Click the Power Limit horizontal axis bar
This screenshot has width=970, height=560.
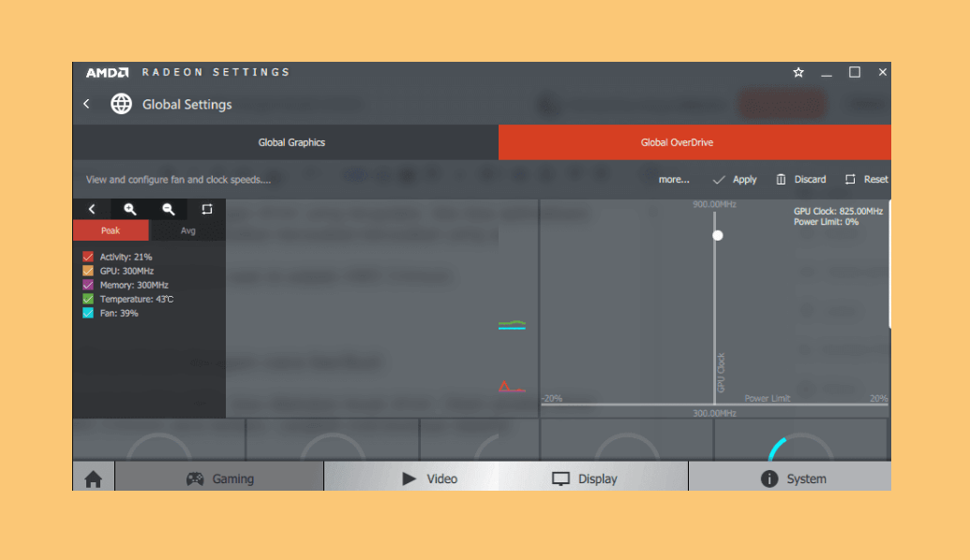point(714,405)
